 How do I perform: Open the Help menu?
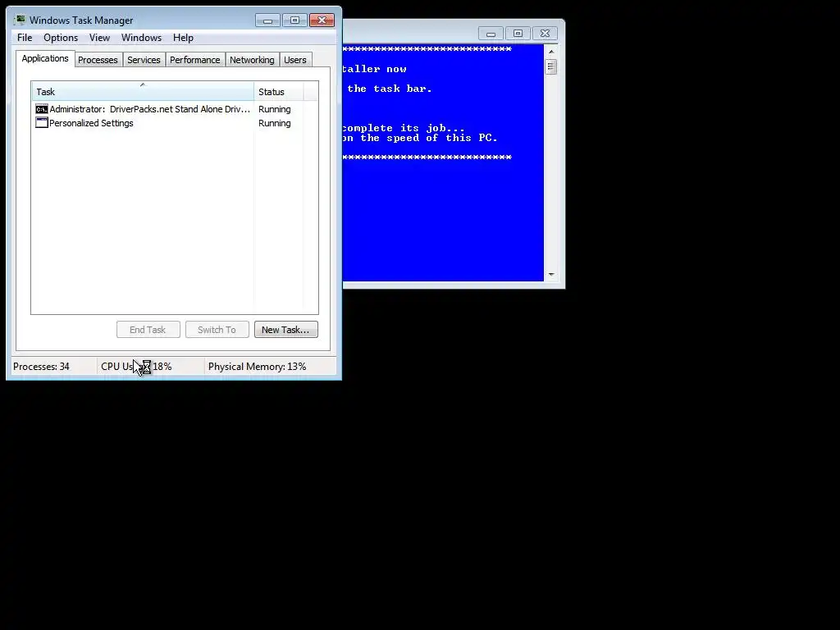coord(183,38)
